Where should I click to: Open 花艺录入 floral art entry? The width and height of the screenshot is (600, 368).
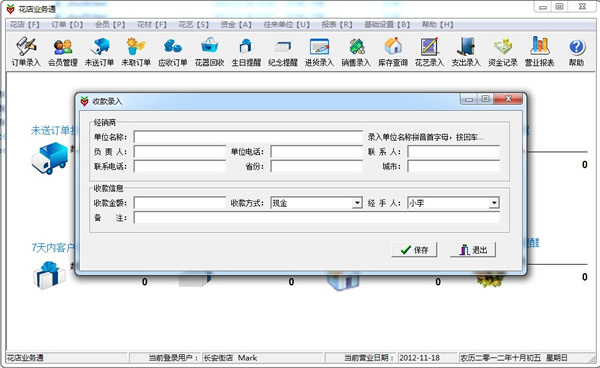click(x=429, y=52)
